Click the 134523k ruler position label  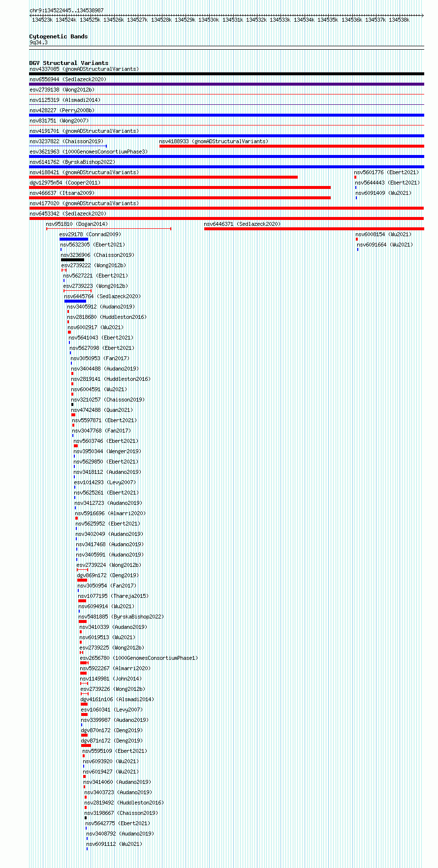[x=42, y=20]
